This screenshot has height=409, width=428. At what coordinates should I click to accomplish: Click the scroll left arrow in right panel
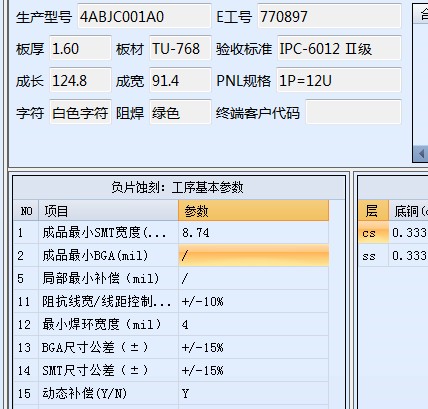point(421,154)
